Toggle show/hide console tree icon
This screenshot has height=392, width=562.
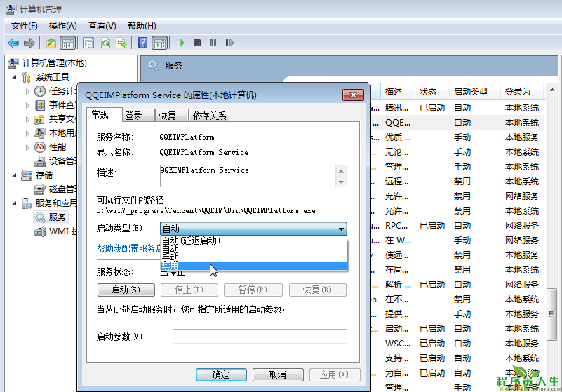[68, 43]
